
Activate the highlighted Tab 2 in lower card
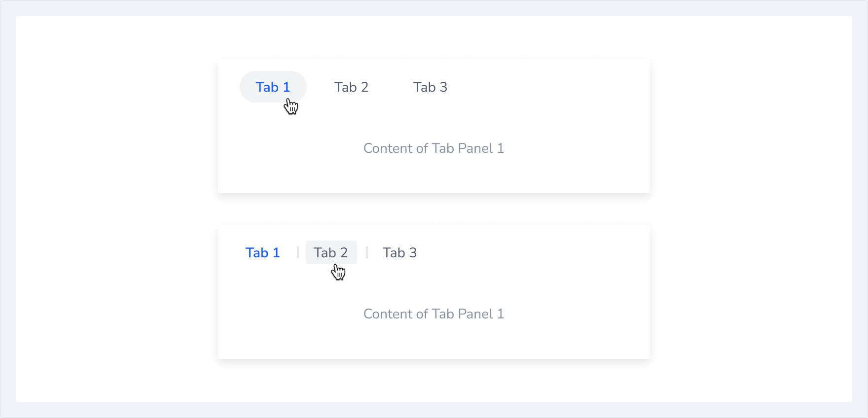[x=331, y=252]
